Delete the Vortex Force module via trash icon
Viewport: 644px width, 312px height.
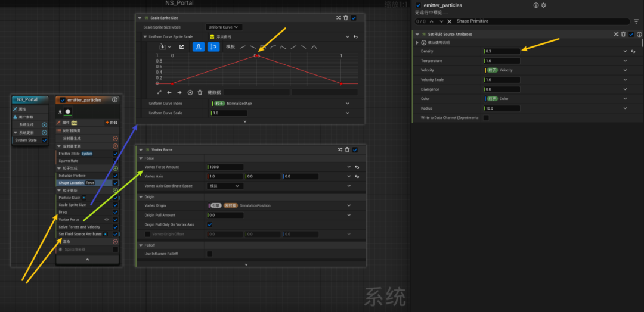(x=347, y=150)
